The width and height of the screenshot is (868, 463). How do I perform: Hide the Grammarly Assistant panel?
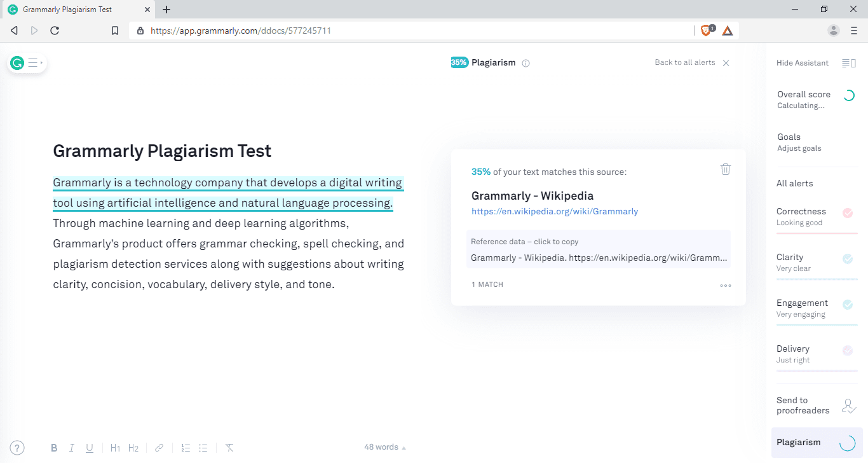[x=803, y=62]
